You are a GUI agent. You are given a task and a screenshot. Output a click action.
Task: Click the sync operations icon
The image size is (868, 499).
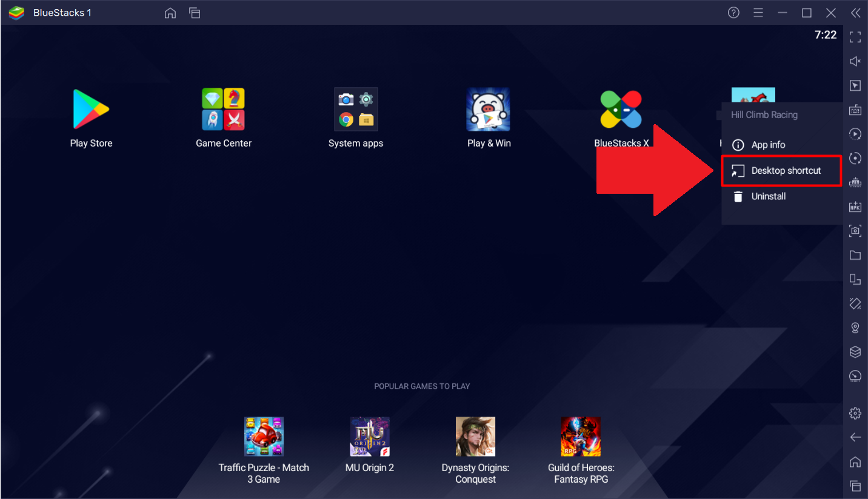pos(855,158)
